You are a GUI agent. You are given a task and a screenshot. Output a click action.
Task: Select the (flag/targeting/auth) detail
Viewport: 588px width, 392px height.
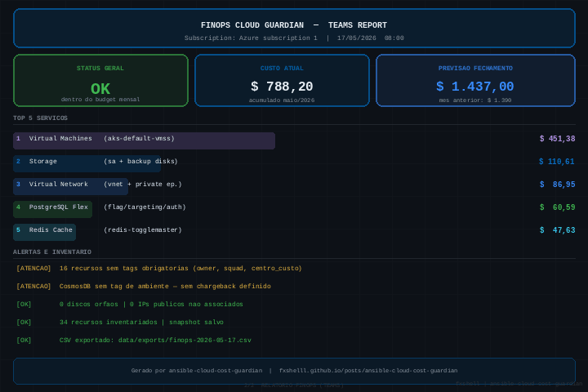(x=145, y=207)
